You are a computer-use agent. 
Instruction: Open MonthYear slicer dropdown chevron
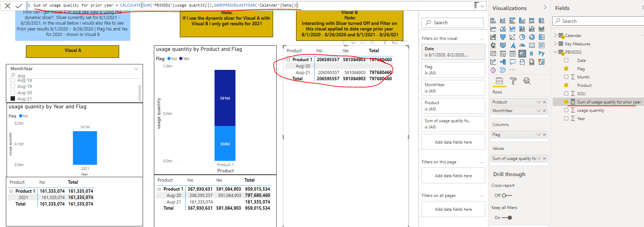tap(136, 69)
